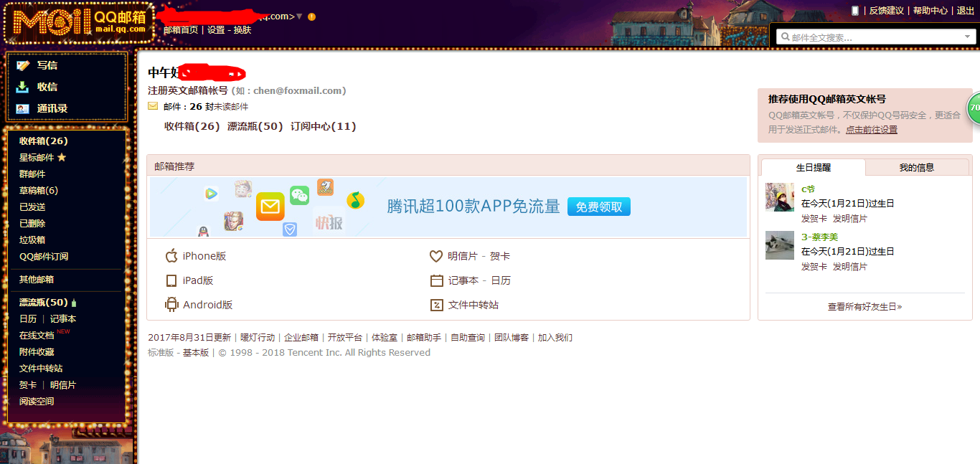Click the calendar icon for 记事本 - 日历
Screen dimensions: 980x464
(x=436, y=280)
